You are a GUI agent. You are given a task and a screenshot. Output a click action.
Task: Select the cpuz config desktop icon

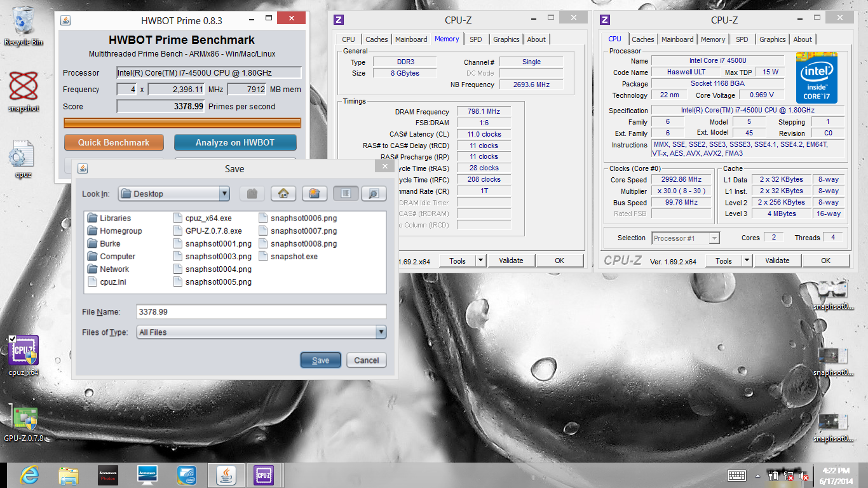(24, 159)
